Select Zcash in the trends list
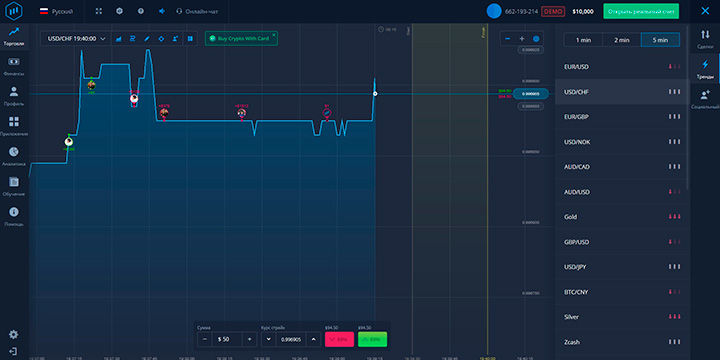Screen dimensions: 720x360 (x=622, y=342)
